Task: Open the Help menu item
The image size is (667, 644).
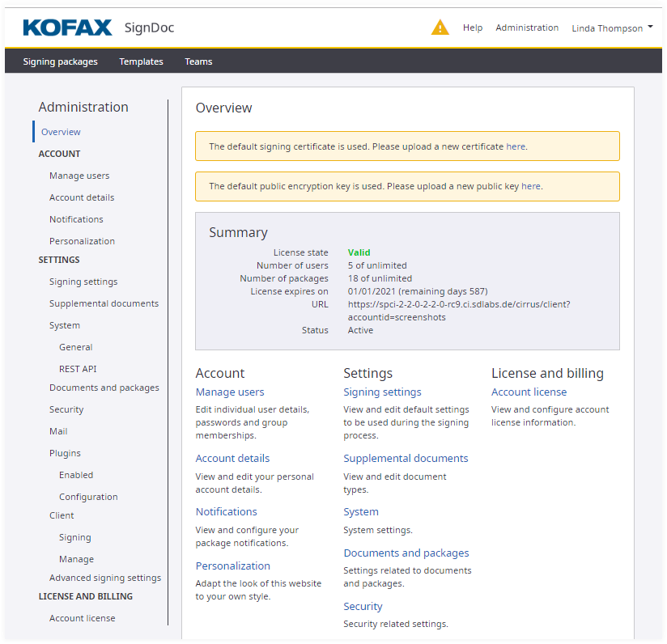Action: (x=473, y=28)
